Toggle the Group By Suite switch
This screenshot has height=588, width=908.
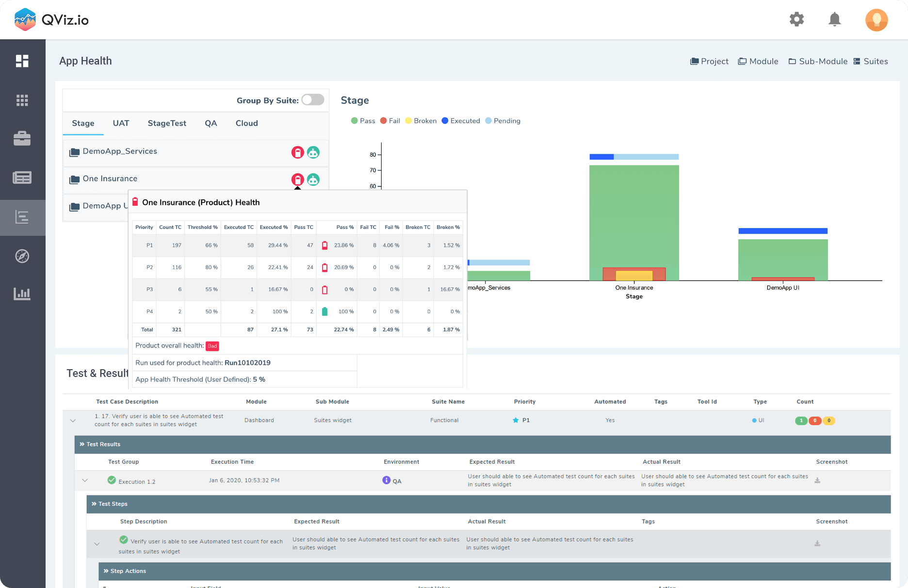tap(312, 99)
